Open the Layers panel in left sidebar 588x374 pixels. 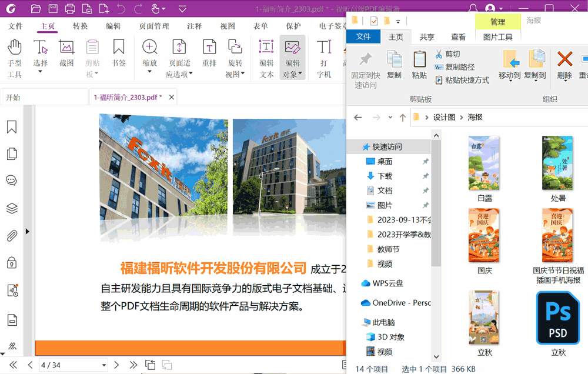tap(12, 208)
